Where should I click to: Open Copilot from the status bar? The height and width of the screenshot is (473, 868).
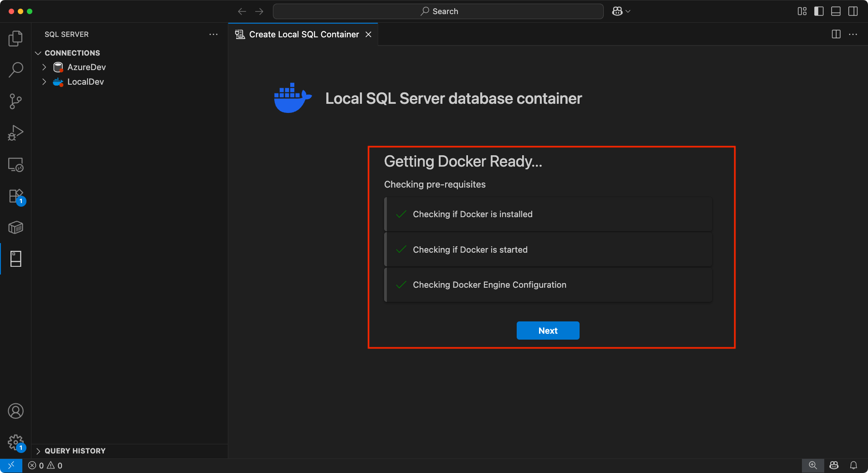tap(833, 465)
